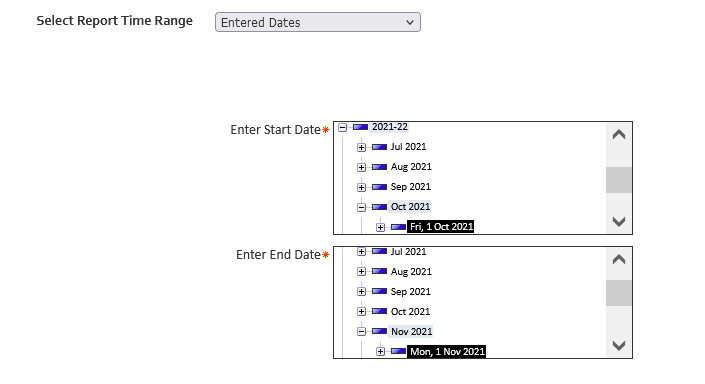Viewport: 705px width, 384px height.
Task: Expand Aug 2021 in the Start Date tree
Action: (x=361, y=167)
